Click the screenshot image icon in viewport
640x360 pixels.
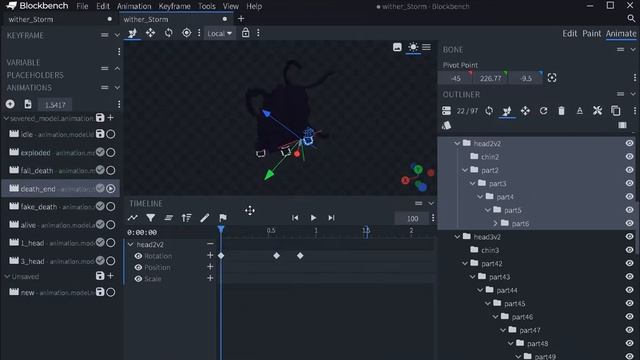[397, 47]
